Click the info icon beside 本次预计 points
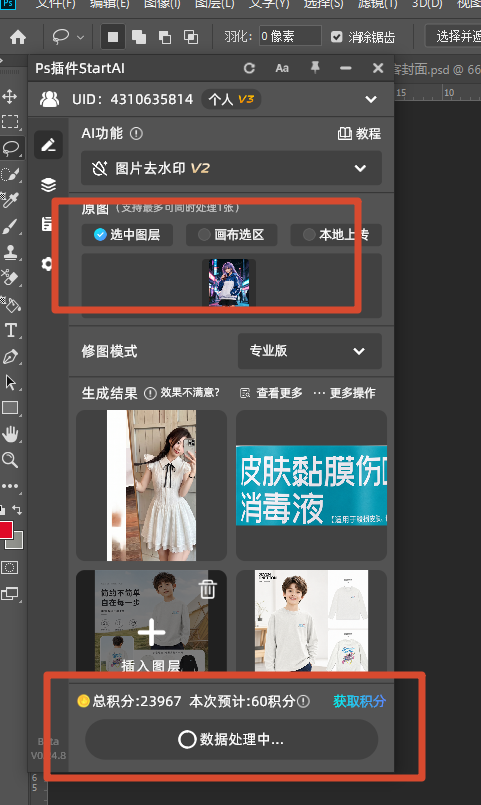 (x=303, y=701)
